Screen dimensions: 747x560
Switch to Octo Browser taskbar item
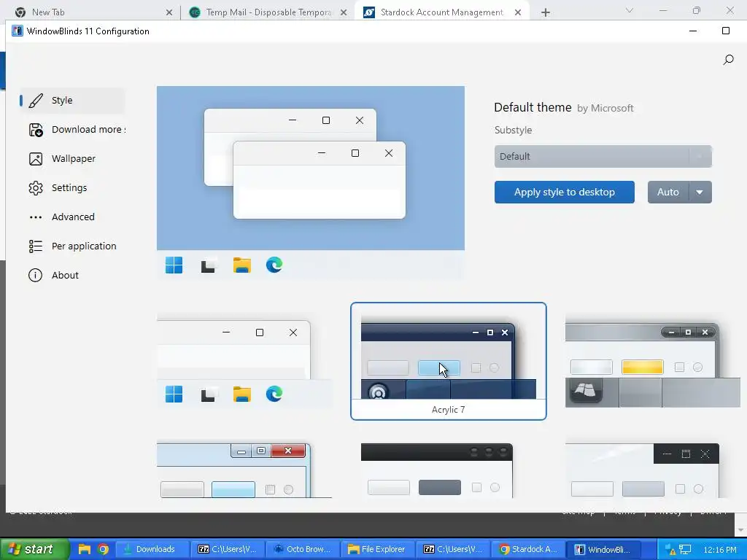pyautogui.click(x=303, y=549)
